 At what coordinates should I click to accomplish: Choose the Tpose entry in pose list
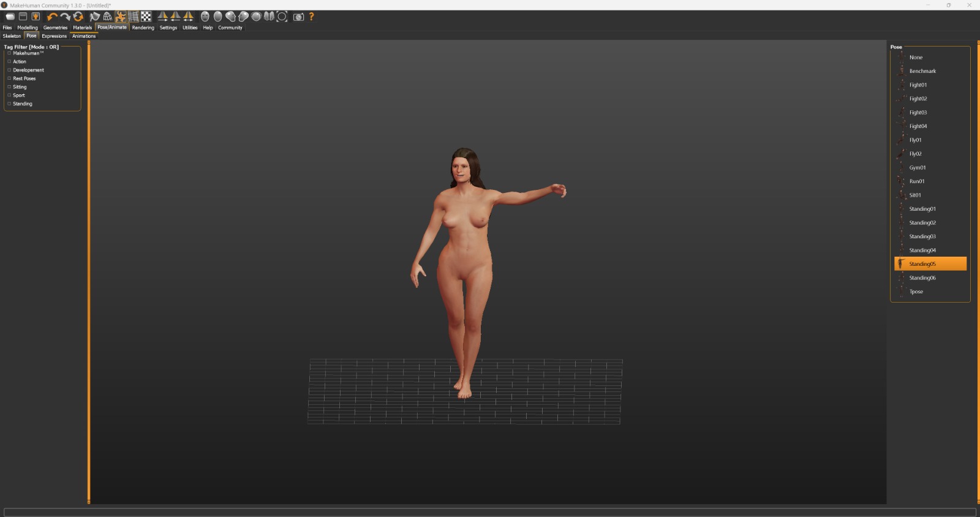click(916, 292)
